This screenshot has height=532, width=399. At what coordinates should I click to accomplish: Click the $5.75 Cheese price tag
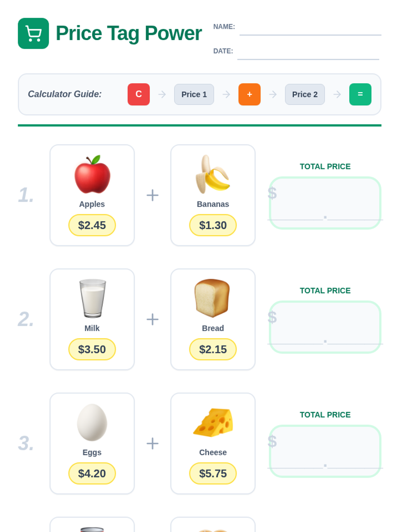213,473
